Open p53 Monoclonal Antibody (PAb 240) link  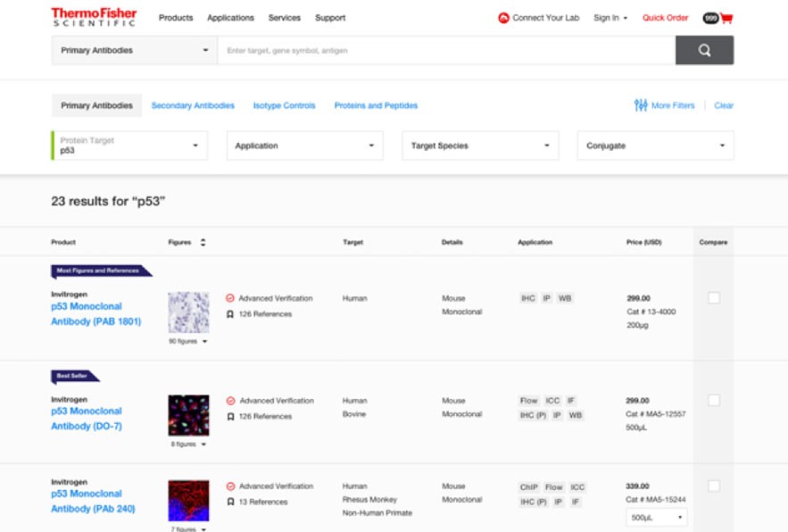93,502
